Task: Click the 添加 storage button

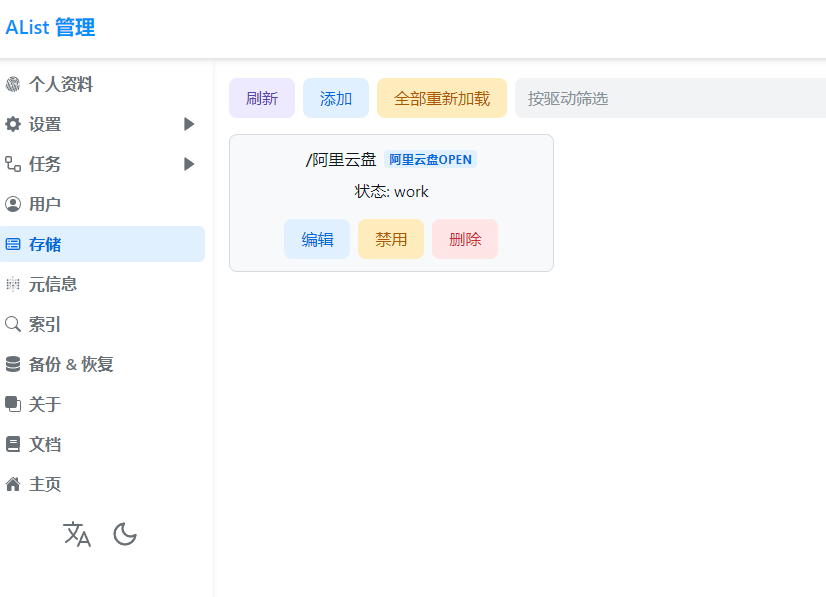Action: point(336,98)
